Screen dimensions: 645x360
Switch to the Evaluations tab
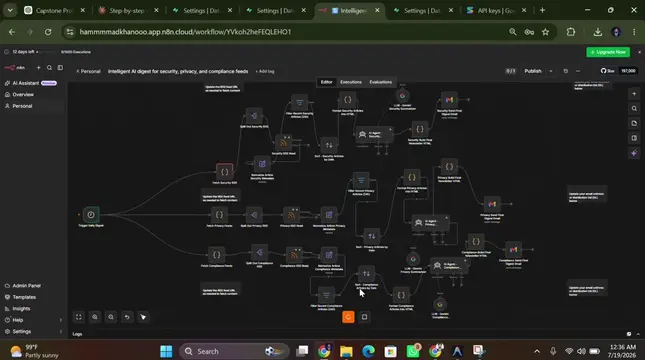[381, 82]
